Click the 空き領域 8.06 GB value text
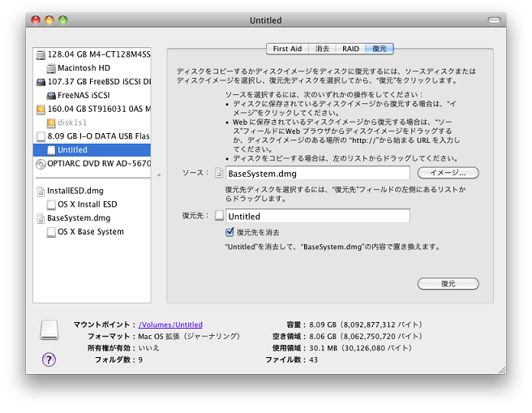Image resolution: width=532 pixels, height=413 pixels. click(x=366, y=336)
